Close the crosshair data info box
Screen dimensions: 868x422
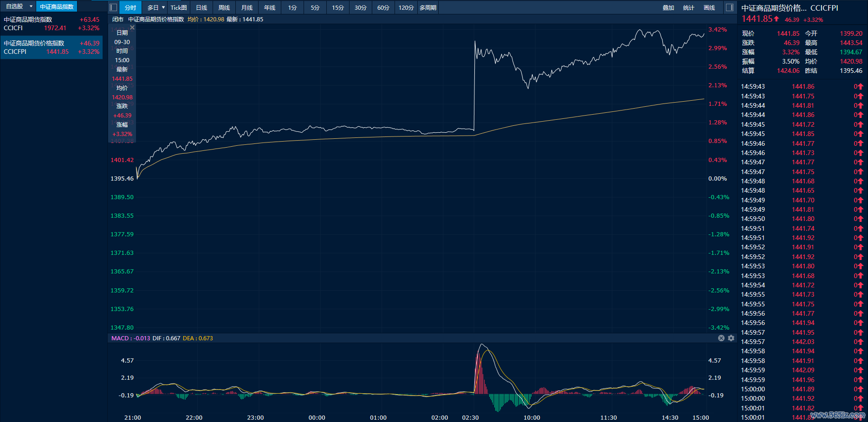point(132,28)
